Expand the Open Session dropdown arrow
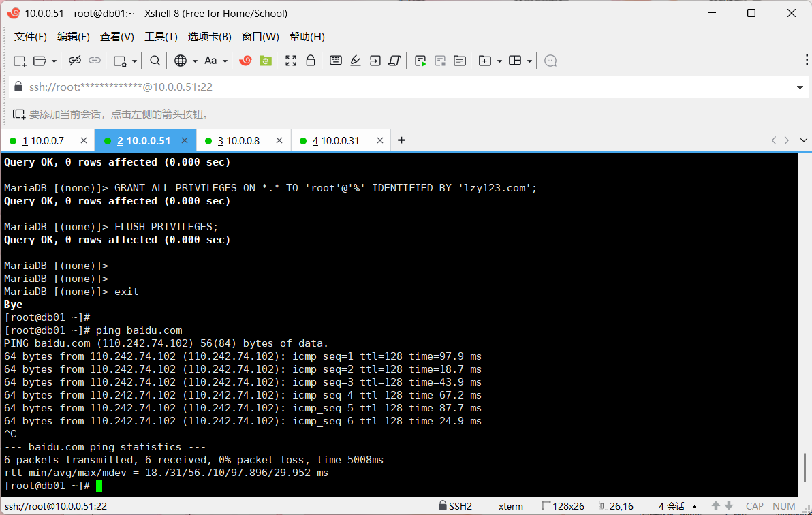This screenshot has width=812, height=515. [x=54, y=61]
